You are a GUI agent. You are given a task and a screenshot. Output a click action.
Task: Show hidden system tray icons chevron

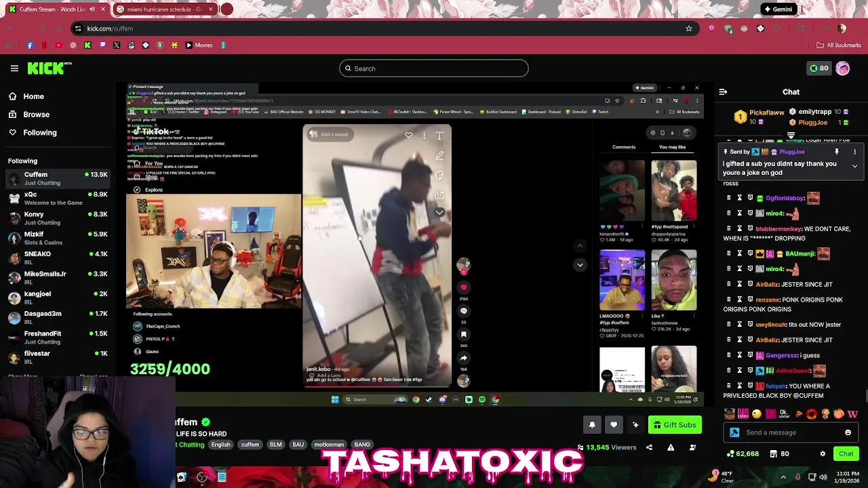click(783, 477)
